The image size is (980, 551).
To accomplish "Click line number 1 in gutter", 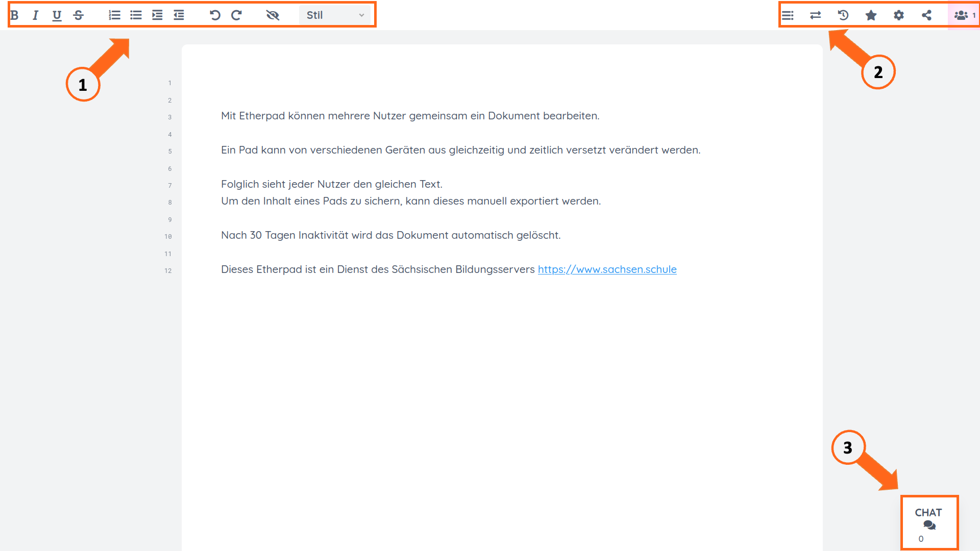I will point(169,83).
